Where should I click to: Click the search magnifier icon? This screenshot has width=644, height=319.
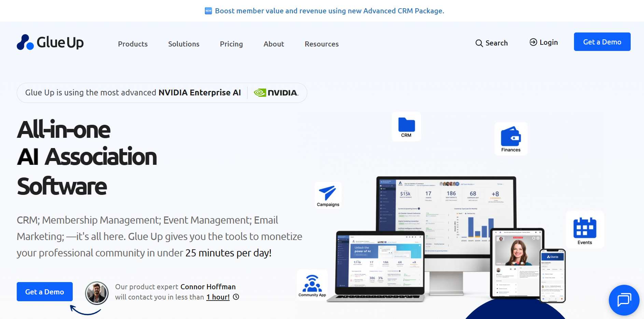[x=479, y=43]
